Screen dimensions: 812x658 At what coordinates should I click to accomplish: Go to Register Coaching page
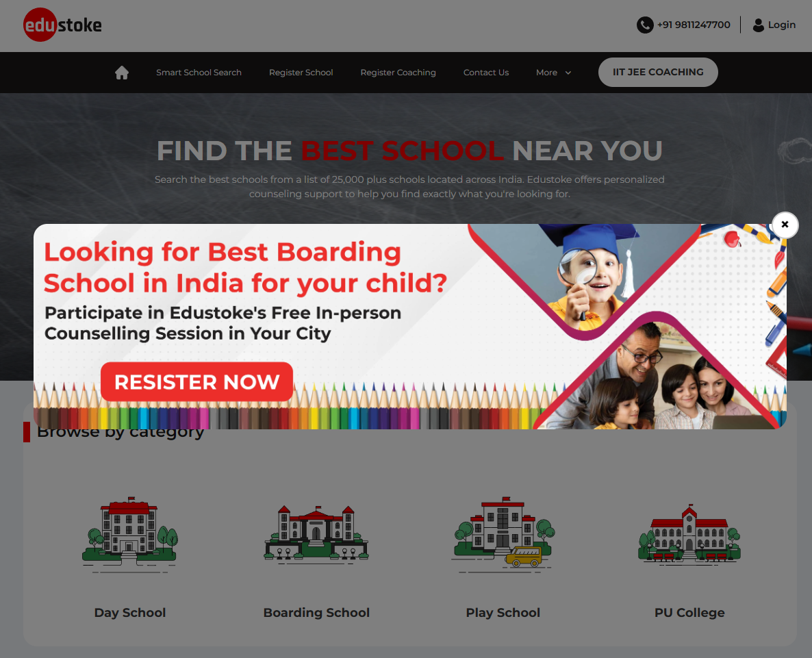point(398,73)
